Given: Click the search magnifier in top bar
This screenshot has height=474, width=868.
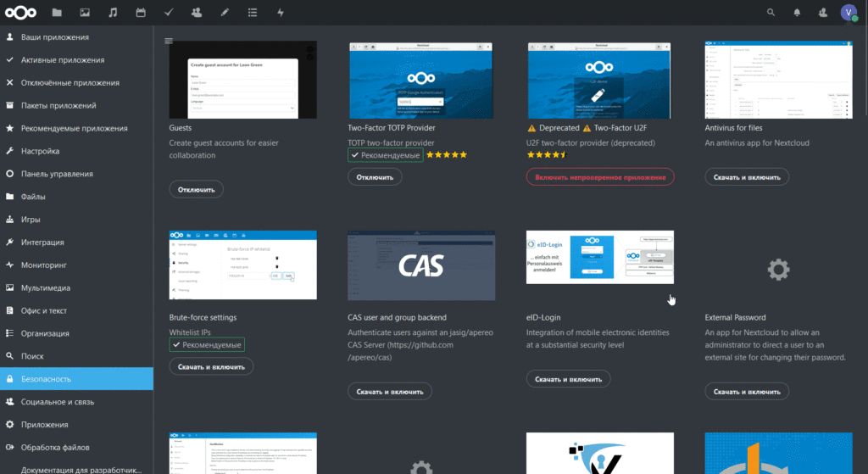Looking at the screenshot, I should (771, 12).
